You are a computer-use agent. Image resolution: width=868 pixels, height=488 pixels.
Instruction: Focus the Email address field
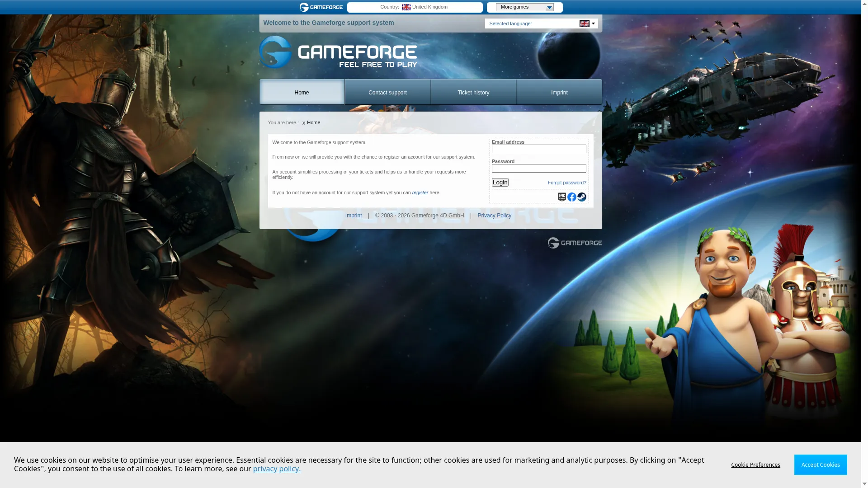click(539, 149)
